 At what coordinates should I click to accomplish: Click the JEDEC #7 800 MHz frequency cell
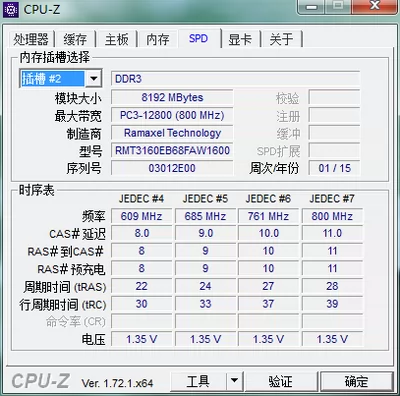332,216
